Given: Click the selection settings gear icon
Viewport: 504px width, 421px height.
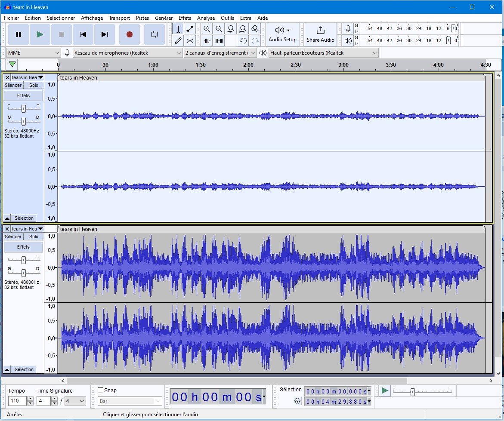Looking at the screenshot, I should pyautogui.click(x=297, y=401).
